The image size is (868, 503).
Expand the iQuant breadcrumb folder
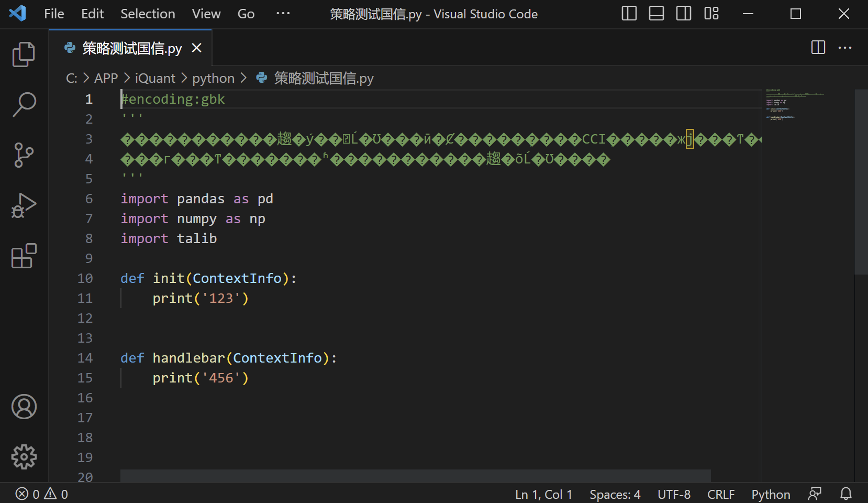tap(155, 78)
